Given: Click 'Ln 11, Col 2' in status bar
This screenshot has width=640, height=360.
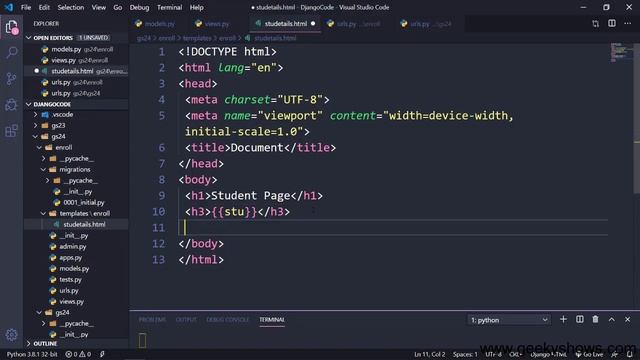Looking at the screenshot, I should 429,354.
